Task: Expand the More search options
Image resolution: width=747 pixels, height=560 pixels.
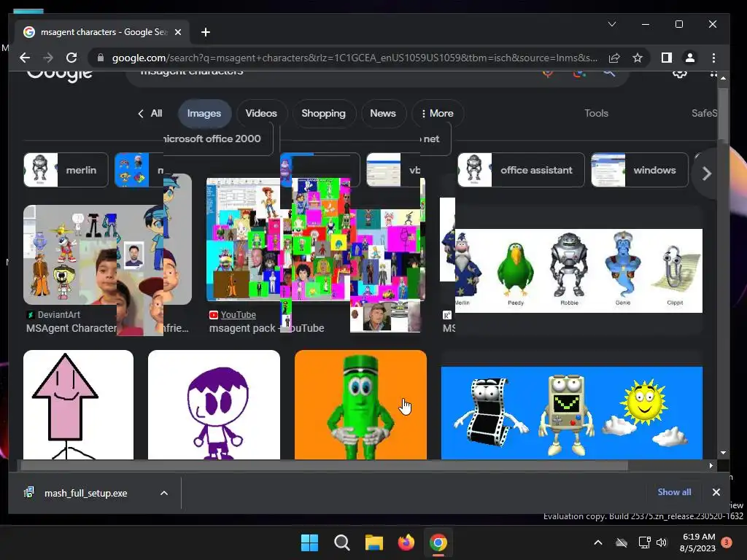Action: point(438,113)
